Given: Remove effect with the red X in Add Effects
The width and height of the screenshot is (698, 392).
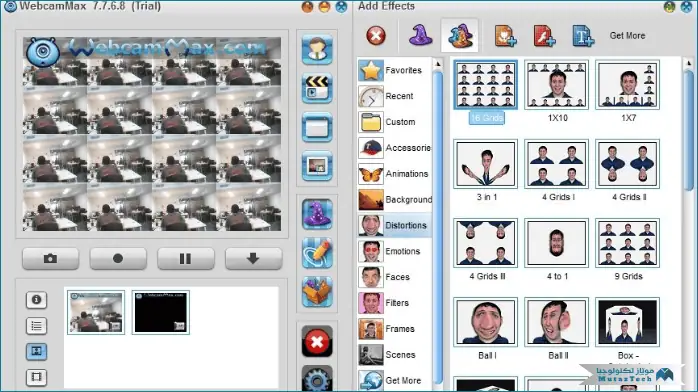Looking at the screenshot, I should (376, 36).
